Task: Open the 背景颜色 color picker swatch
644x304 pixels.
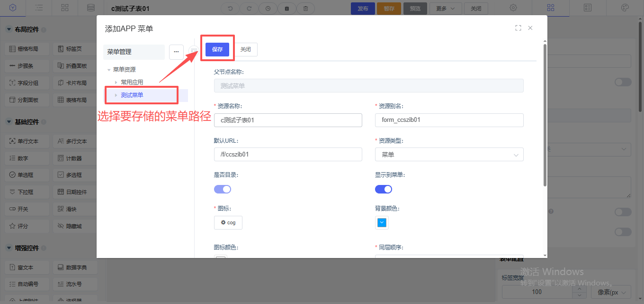Action: [382, 222]
